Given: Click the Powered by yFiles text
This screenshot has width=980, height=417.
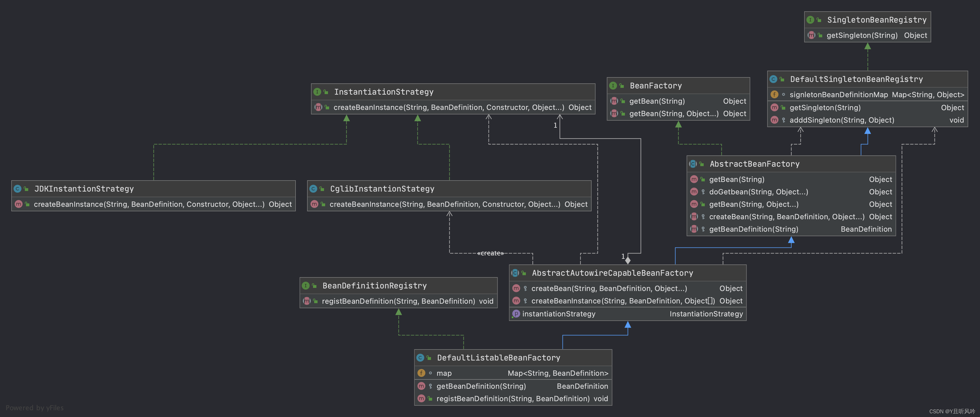Looking at the screenshot, I should click(x=35, y=408).
